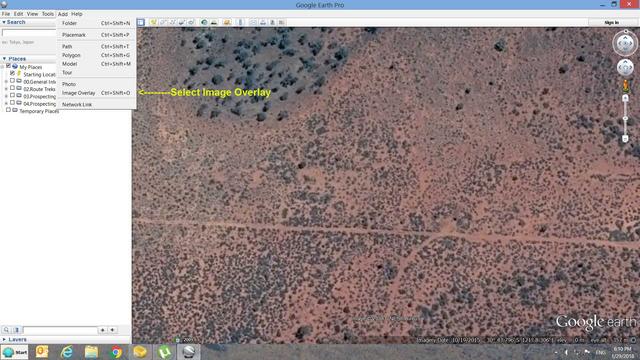Screen dimensions: 640x360
Task: Click the yellow Add Placemark pushpin icon
Action: (153, 22)
